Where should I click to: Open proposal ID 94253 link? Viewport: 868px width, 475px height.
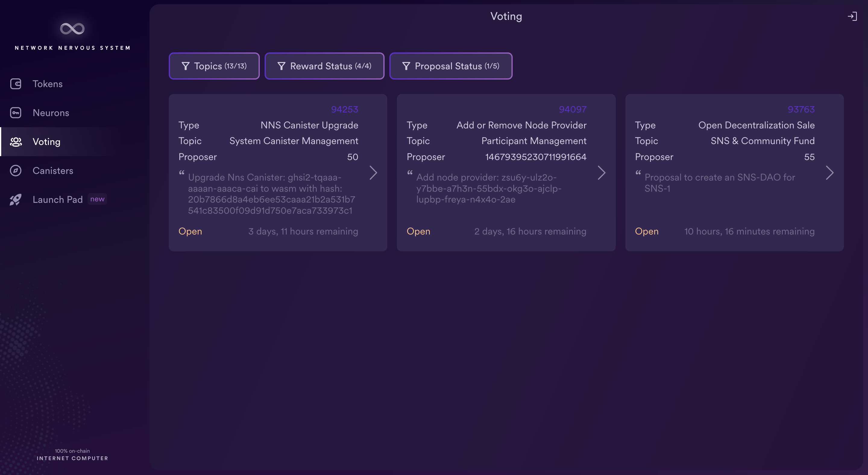344,109
